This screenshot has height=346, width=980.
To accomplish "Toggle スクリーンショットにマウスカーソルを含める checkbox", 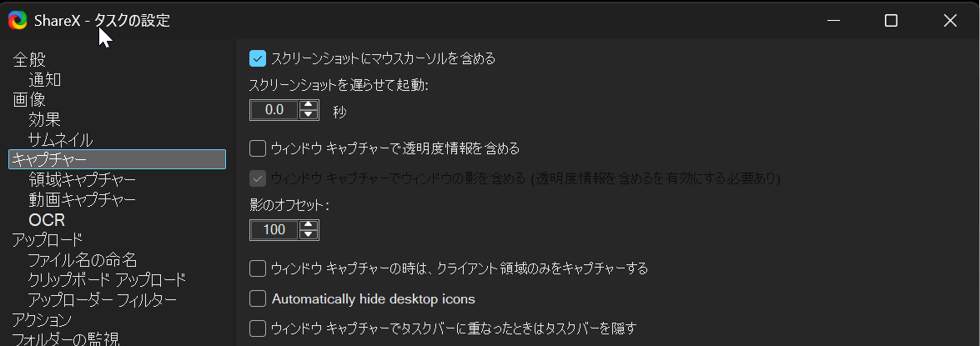I will (258, 58).
